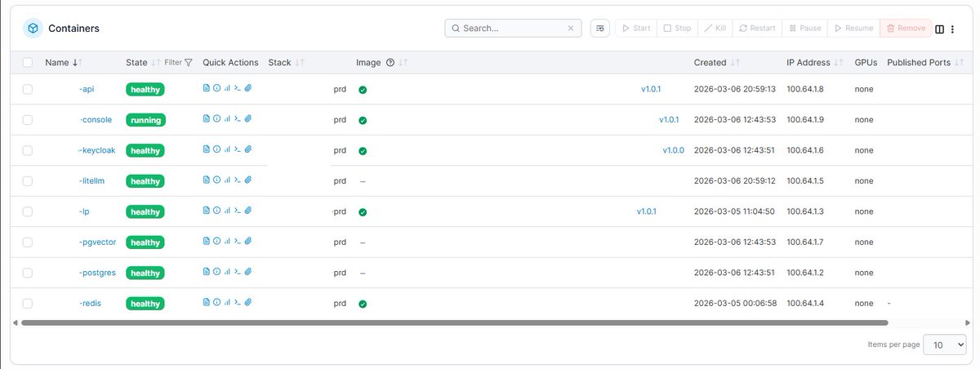
Task: Select the -api container checkbox
Action: (28, 89)
